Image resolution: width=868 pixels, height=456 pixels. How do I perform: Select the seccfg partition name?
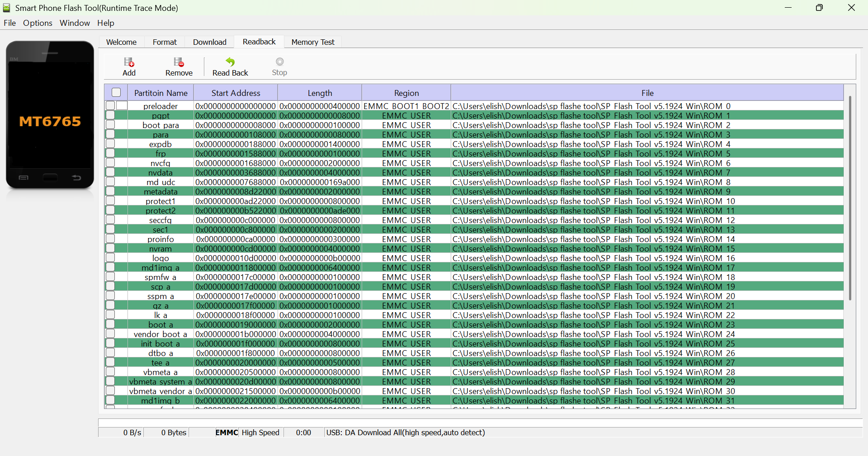(x=160, y=220)
